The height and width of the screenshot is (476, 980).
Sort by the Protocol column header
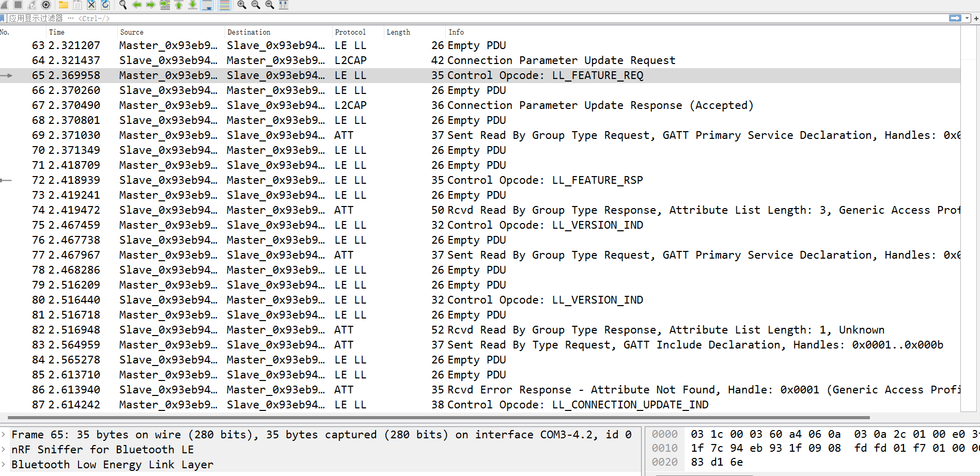(358, 32)
